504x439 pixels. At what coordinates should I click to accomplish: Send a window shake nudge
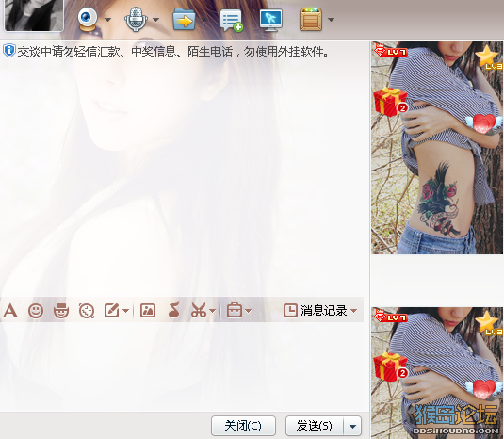pyautogui.click(x=87, y=311)
